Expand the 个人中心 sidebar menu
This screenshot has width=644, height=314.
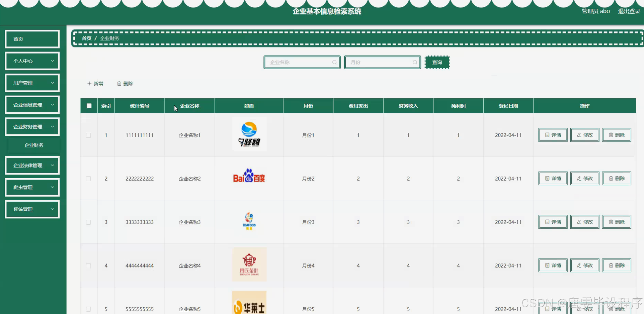32,61
